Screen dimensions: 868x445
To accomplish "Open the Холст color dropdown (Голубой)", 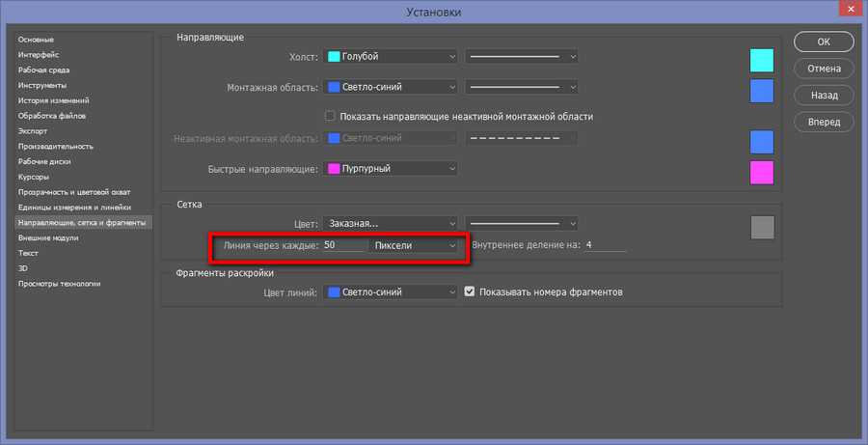I will 391,57.
